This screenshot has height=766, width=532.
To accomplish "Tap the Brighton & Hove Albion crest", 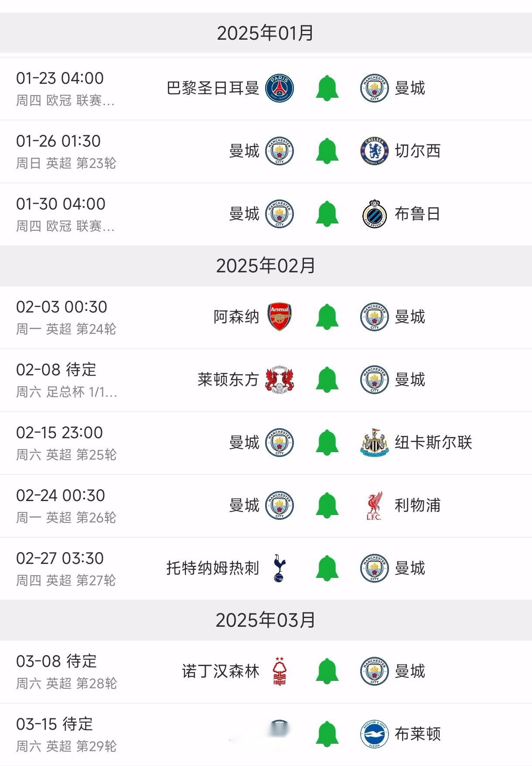I will pyautogui.click(x=375, y=734).
